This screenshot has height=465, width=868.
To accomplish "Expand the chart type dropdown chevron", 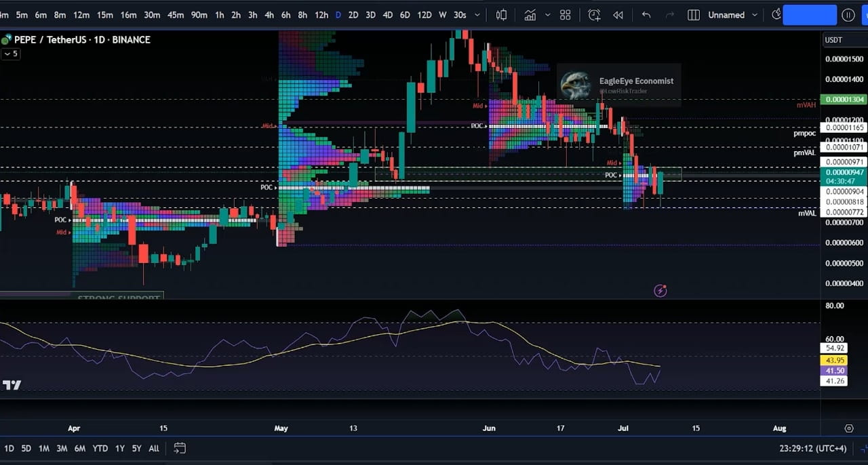I will (547, 15).
